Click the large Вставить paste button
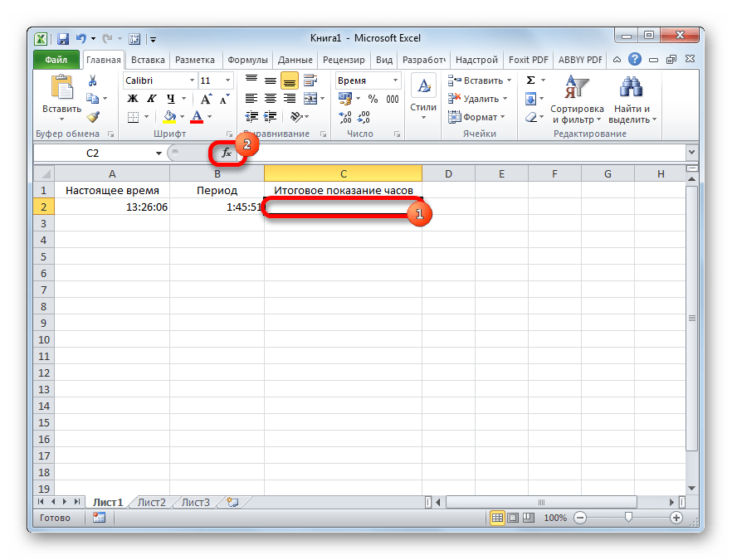 [x=61, y=97]
